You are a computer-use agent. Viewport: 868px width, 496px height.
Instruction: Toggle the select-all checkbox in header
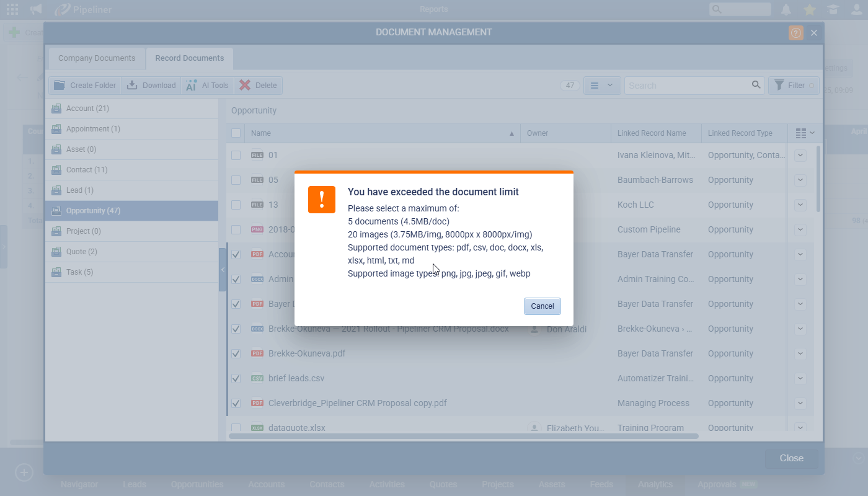tap(236, 133)
